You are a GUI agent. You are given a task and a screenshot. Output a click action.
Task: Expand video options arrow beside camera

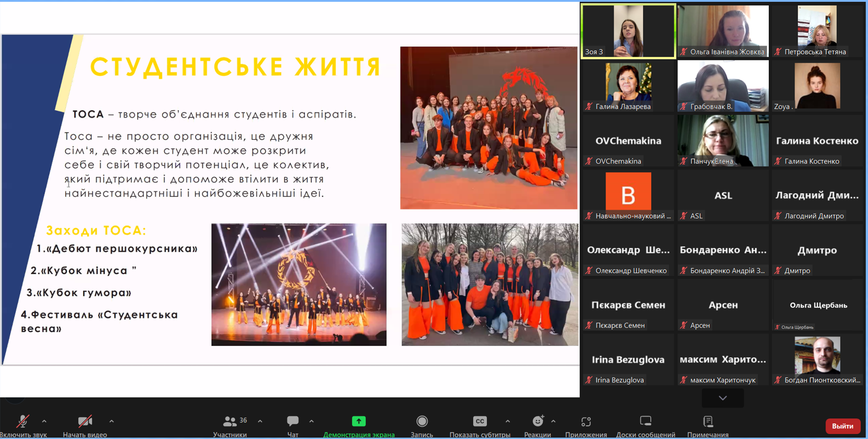111,422
